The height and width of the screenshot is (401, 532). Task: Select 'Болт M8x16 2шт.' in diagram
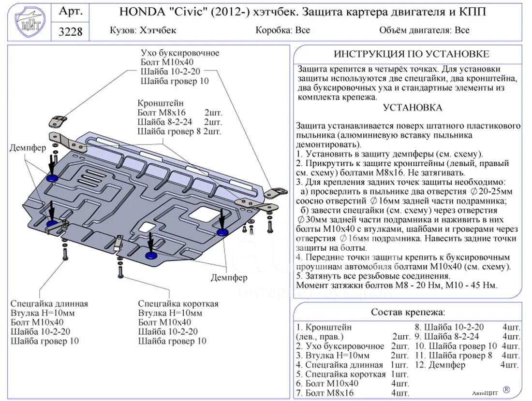tap(179, 113)
